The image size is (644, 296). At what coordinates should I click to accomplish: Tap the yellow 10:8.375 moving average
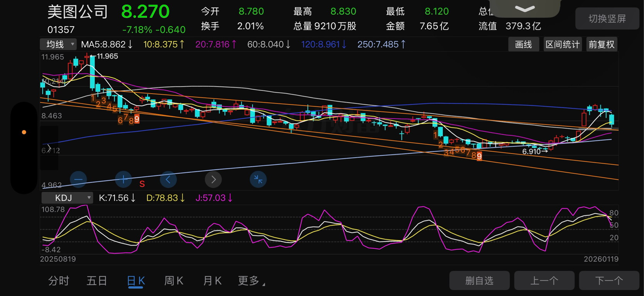pyautogui.click(x=164, y=44)
